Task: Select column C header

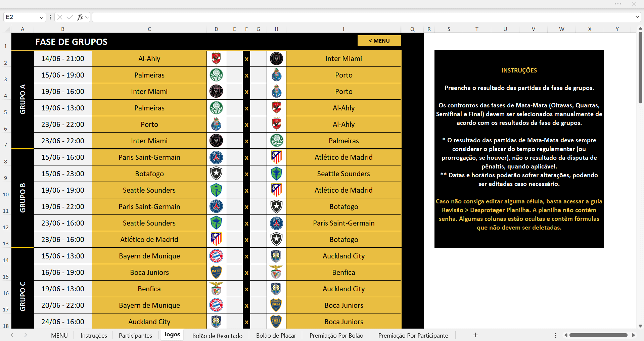Action: [x=149, y=29]
